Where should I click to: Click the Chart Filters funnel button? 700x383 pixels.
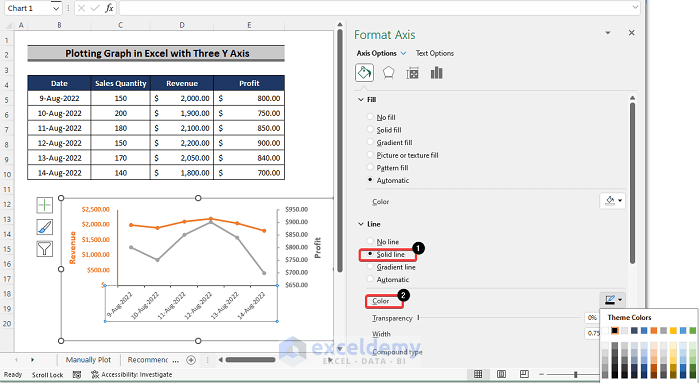pyautogui.click(x=45, y=249)
